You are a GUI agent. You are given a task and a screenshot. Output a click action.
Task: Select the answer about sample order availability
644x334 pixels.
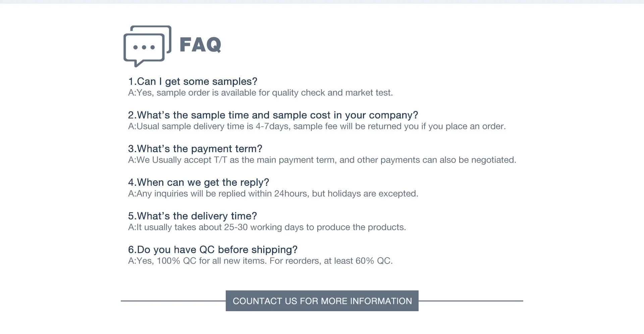260,93
